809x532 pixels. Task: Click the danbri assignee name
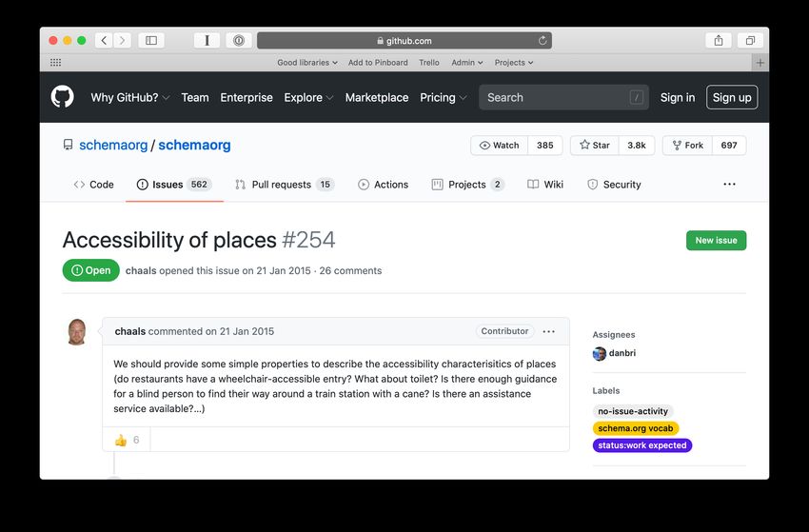coord(622,353)
